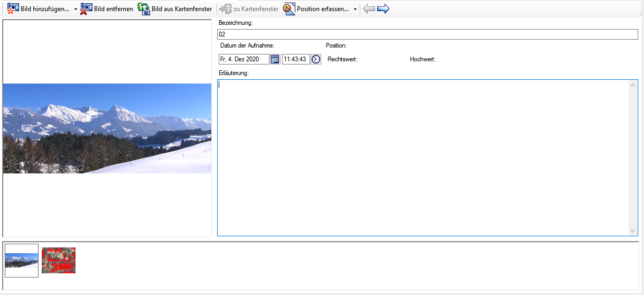
Task: Click the 'Bild entfernen' text label
Action: tap(114, 9)
